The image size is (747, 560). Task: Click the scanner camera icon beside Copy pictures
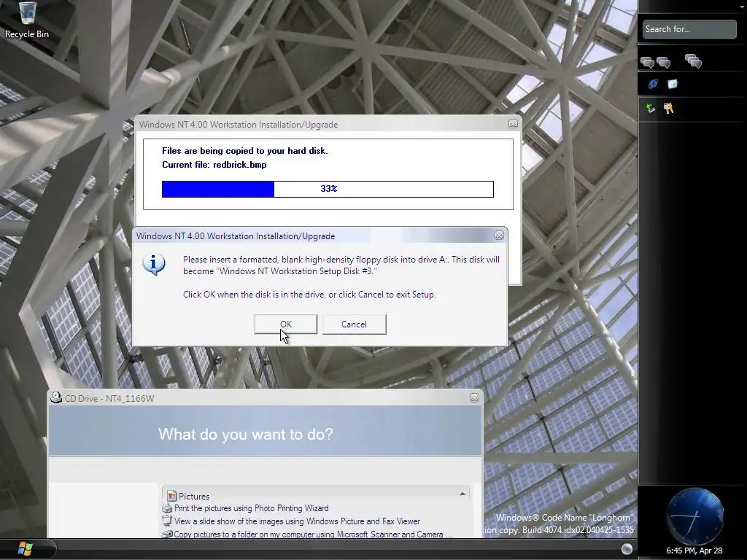coord(167,534)
